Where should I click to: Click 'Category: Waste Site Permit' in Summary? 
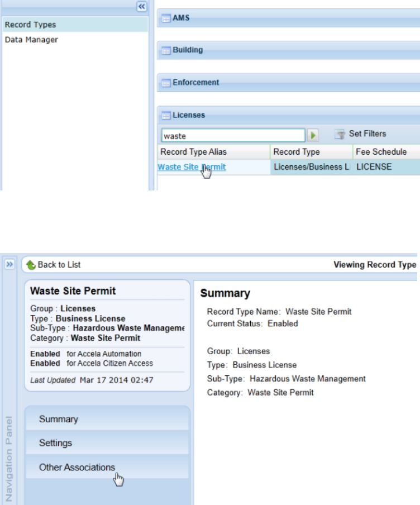tap(260, 393)
